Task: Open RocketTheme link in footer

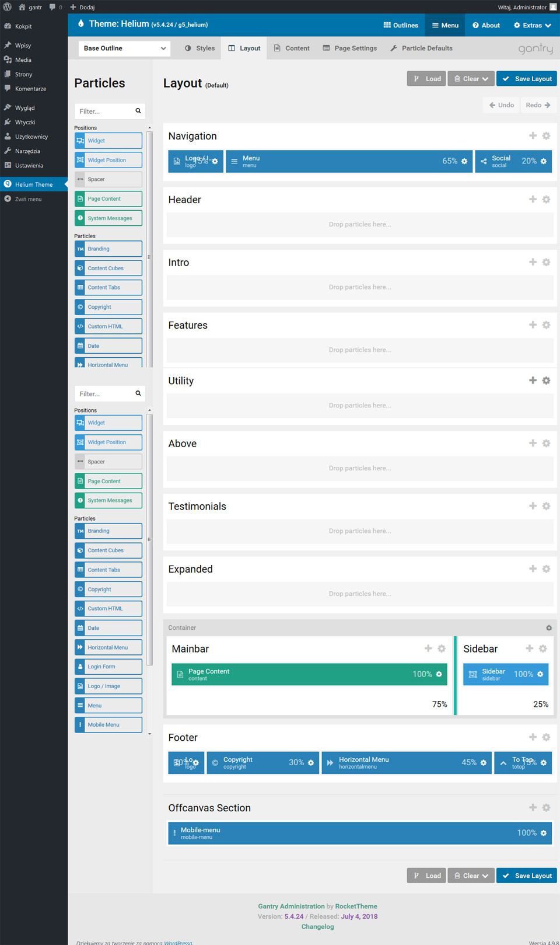Action: tap(356, 906)
